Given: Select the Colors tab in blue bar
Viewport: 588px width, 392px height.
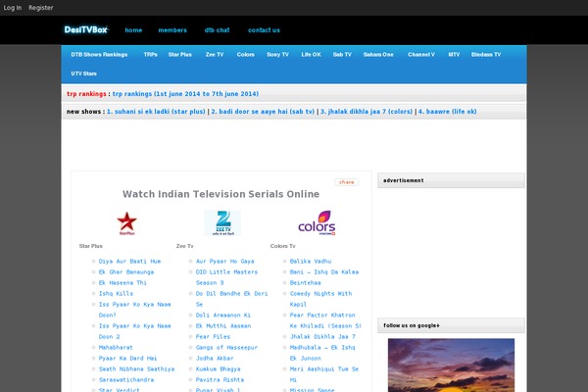Looking at the screenshot, I should 246,55.
